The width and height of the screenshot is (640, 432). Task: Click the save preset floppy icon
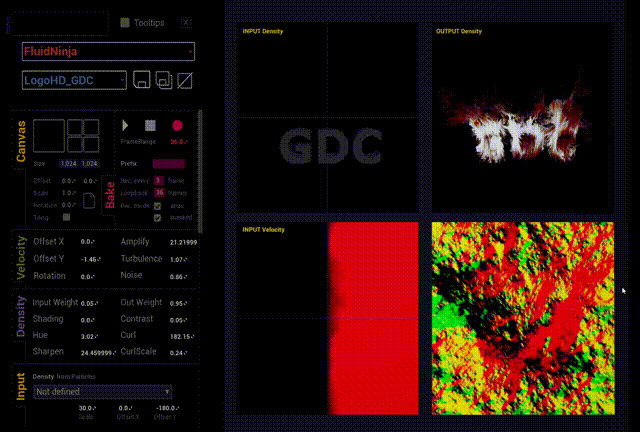pos(142,80)
